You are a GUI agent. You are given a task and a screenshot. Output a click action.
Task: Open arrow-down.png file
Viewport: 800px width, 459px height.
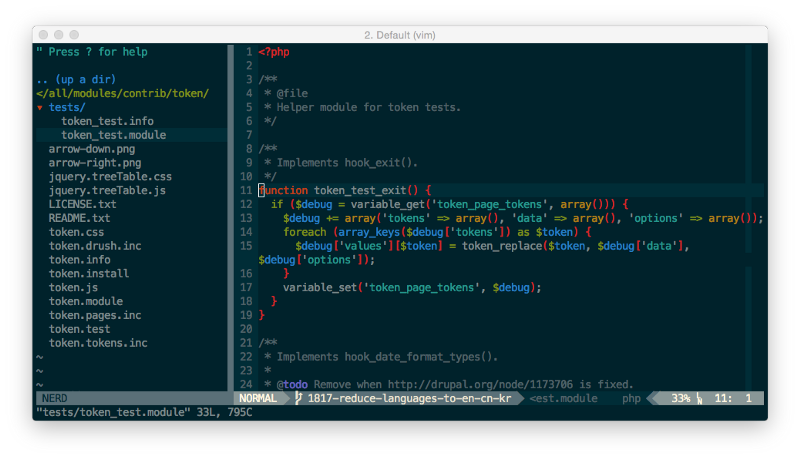(92, 149)
